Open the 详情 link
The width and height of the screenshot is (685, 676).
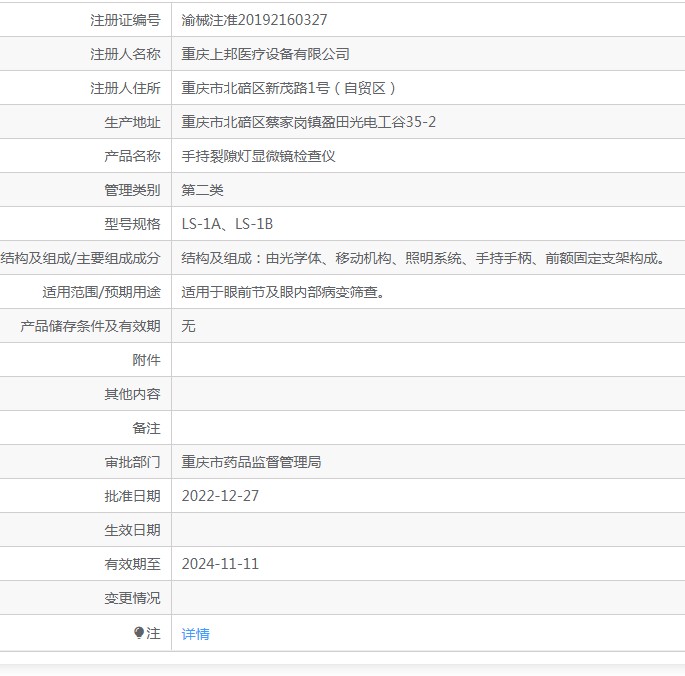[195, 634]
